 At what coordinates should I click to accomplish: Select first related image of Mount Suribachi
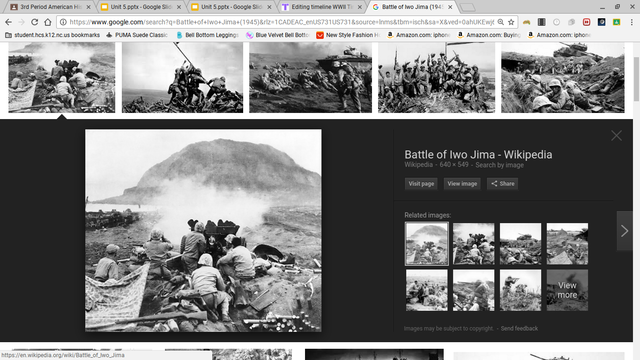click(427, 244)
